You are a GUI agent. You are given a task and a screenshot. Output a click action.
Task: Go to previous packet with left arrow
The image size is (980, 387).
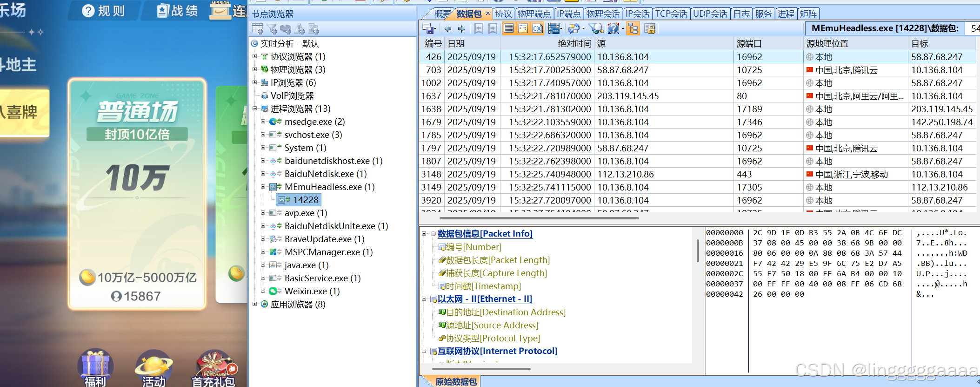tap(448, 29)
